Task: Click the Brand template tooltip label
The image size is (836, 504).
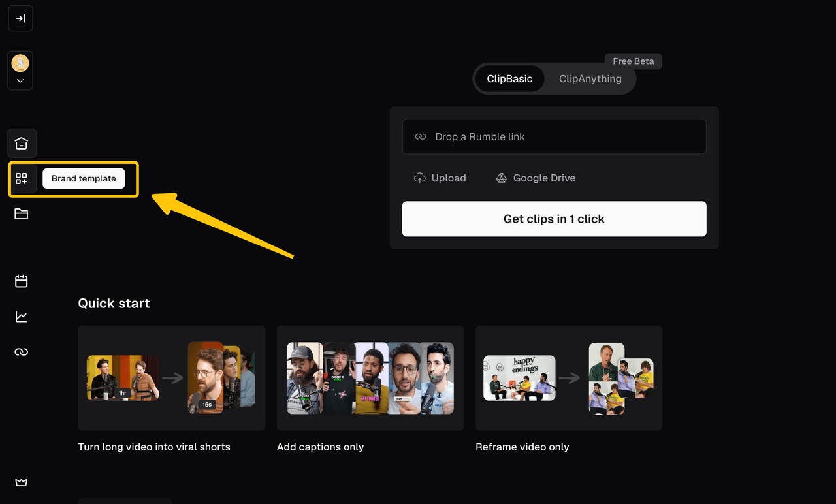Action: point(84,178)
